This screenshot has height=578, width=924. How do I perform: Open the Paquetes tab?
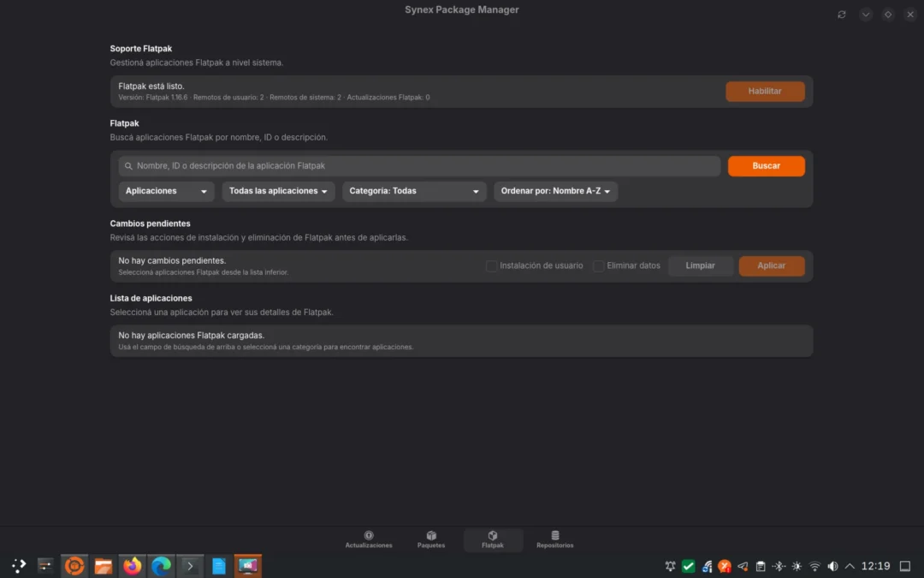click(x=430, y=539)
